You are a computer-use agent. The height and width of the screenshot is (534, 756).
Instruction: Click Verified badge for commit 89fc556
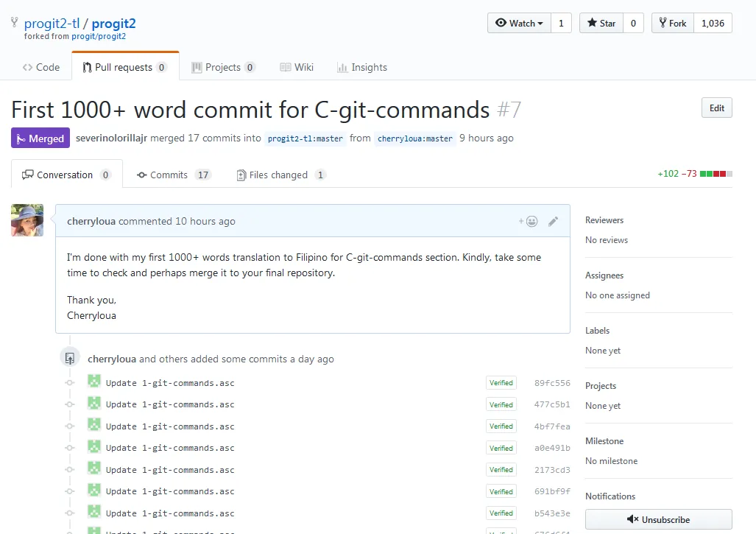(501, 382)
